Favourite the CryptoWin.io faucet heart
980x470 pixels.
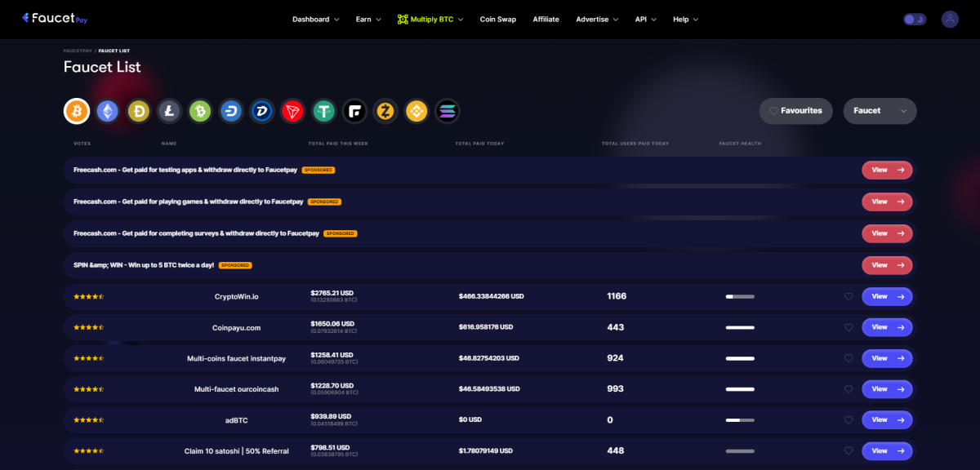coord(849,296)
